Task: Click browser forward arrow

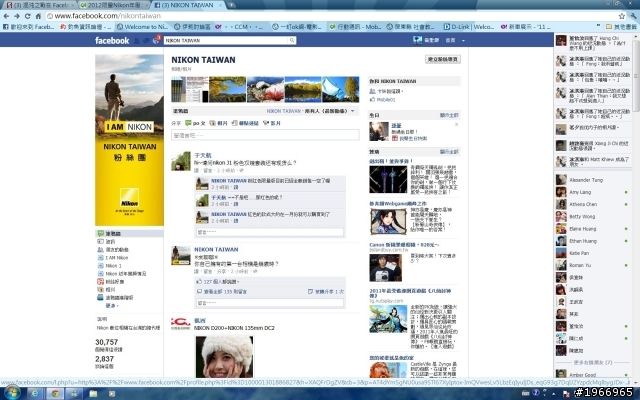Action: (x=17, y=16)
